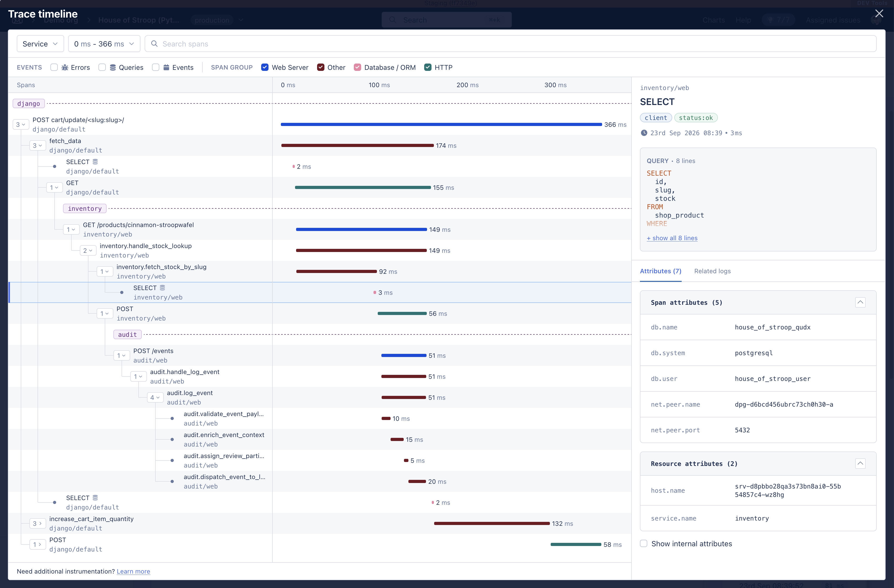
Task: Collapse the POST inventory/web span
Action: (105, 314)
